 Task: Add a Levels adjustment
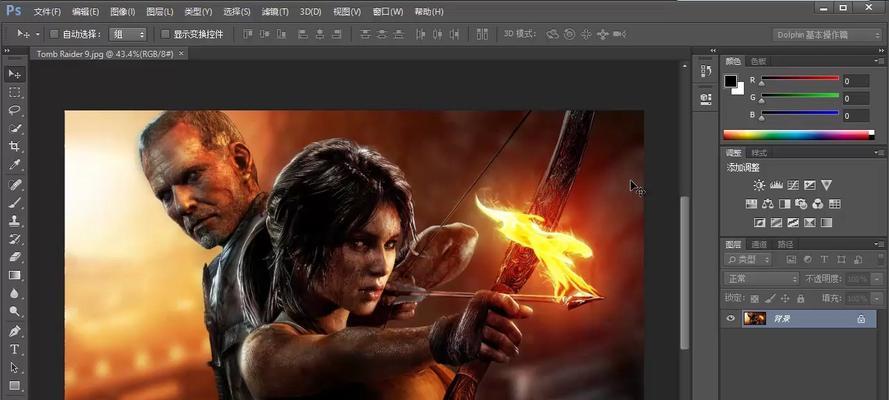pos(776,185)
